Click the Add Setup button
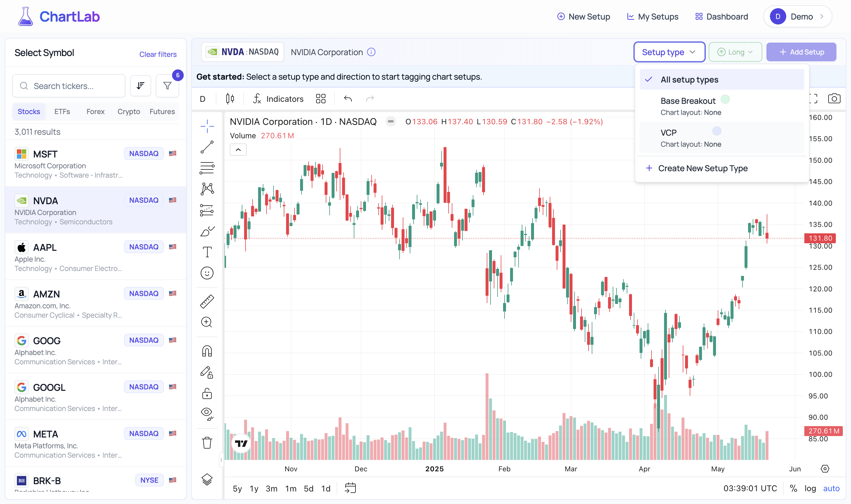Image resolution: width=851 pixels, height=504 pixels. click(x=801, y=52)
